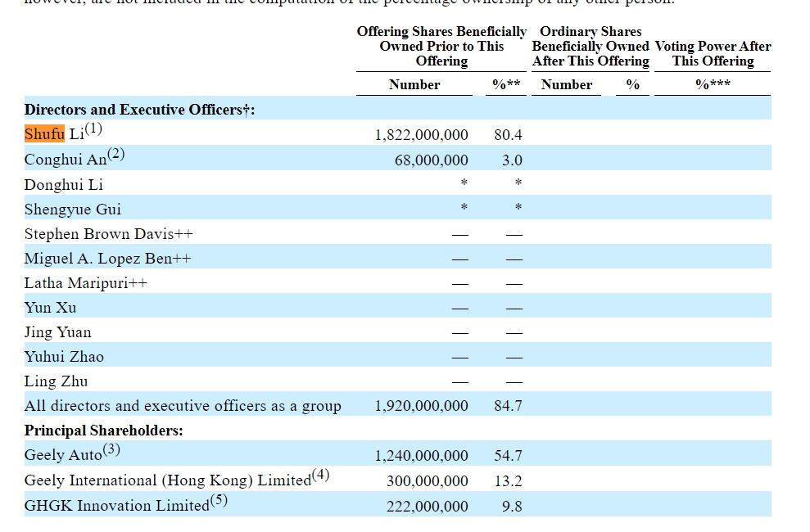Click the highlighted word "Shufu"
Viewport: 810px width, 532px height.
pos(44,133)
